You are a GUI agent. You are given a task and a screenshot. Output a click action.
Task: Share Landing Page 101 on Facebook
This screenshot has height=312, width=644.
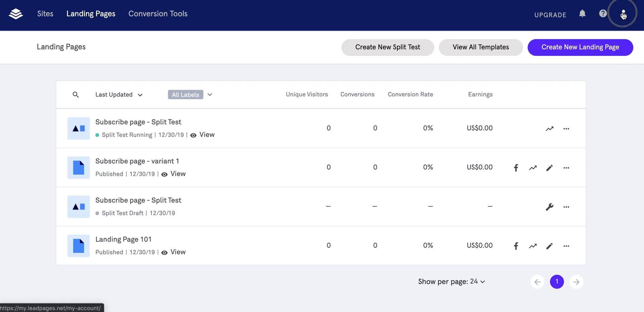tap(516, 246)
